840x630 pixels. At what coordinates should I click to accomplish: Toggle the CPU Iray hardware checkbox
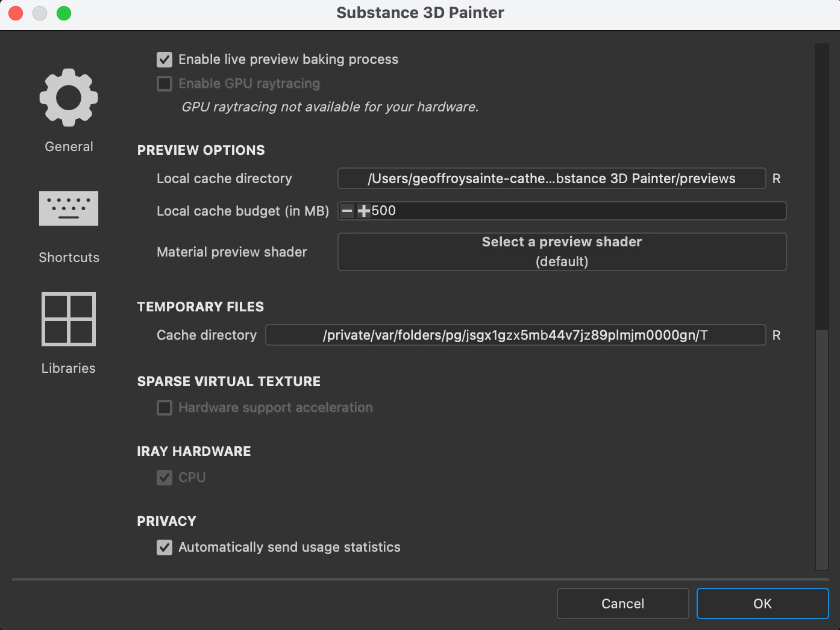click(x=165, y=478)
